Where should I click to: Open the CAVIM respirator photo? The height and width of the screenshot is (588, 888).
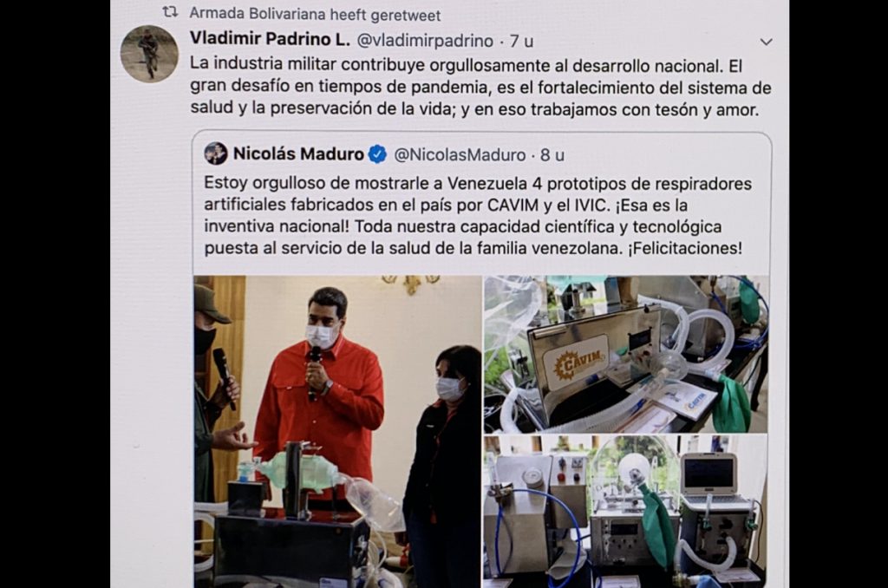point(626,354)
